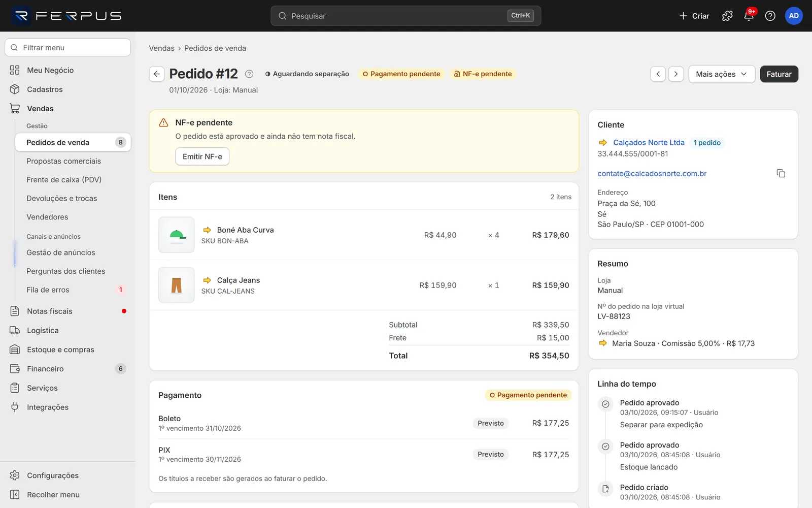
Task: Click the Faturar button
Action: pos(779,74)
